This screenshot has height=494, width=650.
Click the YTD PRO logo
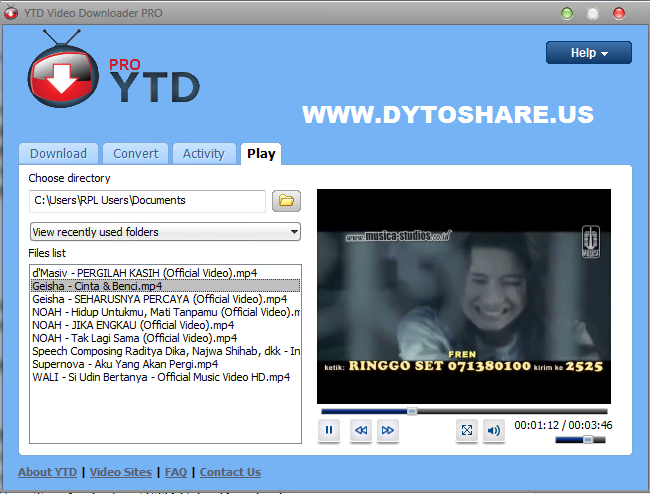click(114, 70)
